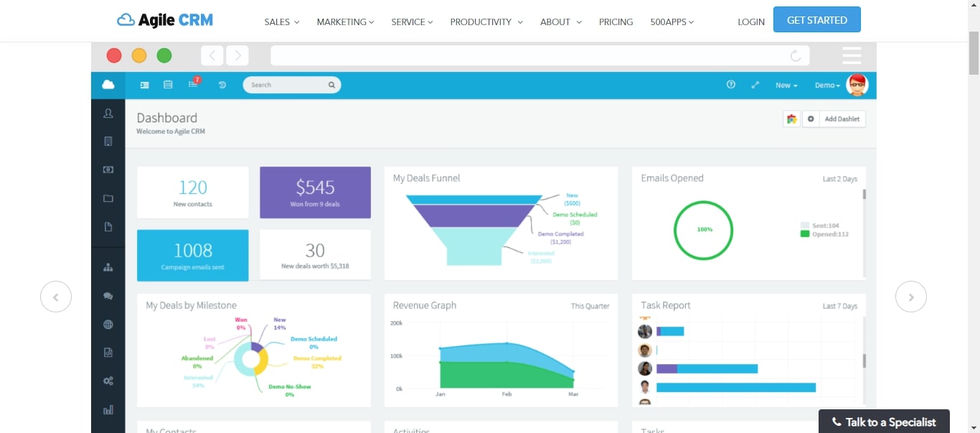Expand the SERVICE menu

pyautogui.click(x=413, y=22)
